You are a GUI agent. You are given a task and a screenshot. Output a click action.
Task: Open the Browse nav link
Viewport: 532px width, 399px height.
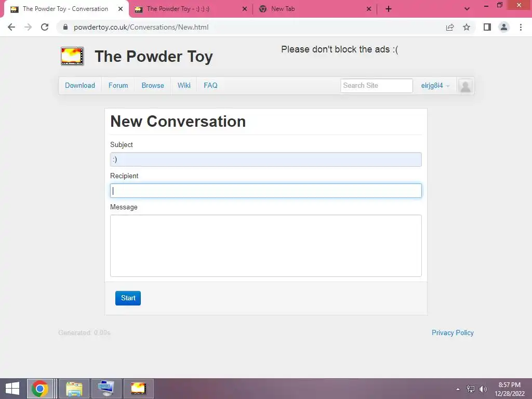click(153, 86)
